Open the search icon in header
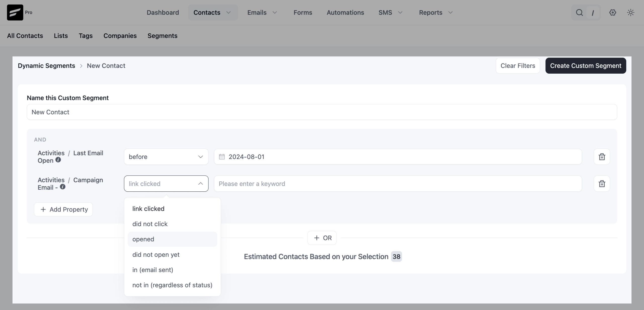The image size is (644, 310). (579, 12)
